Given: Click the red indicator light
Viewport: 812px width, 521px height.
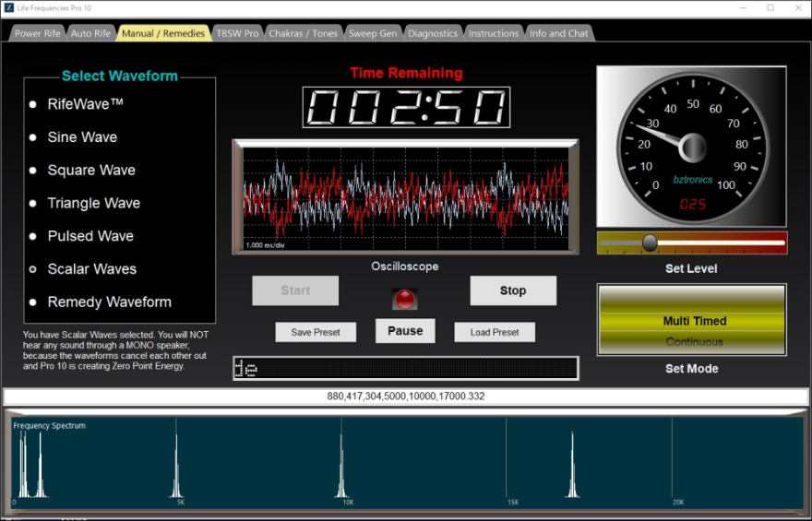Looking at the screenshot, I should pos(404,298).
